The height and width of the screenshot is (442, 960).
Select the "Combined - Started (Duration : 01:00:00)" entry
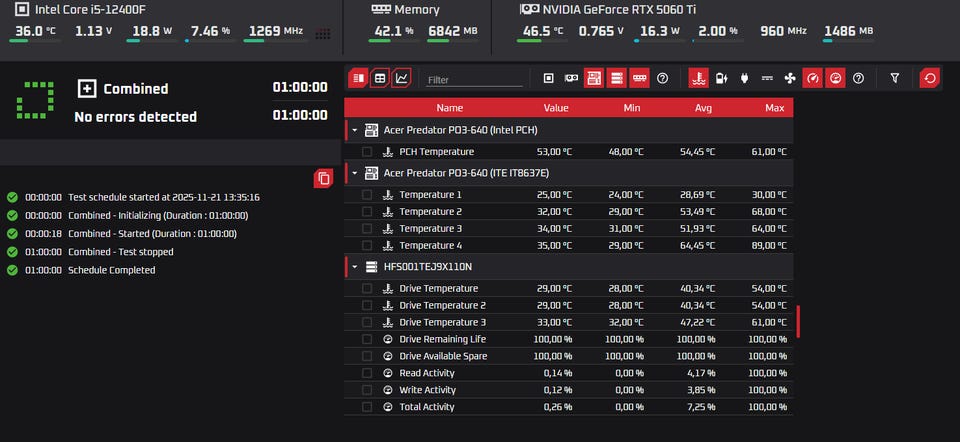(152, 234)
